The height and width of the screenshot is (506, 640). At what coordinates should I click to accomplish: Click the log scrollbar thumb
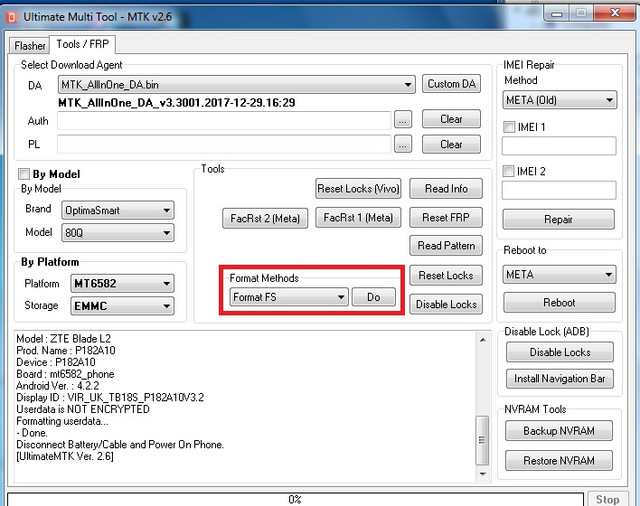[482, 440]
